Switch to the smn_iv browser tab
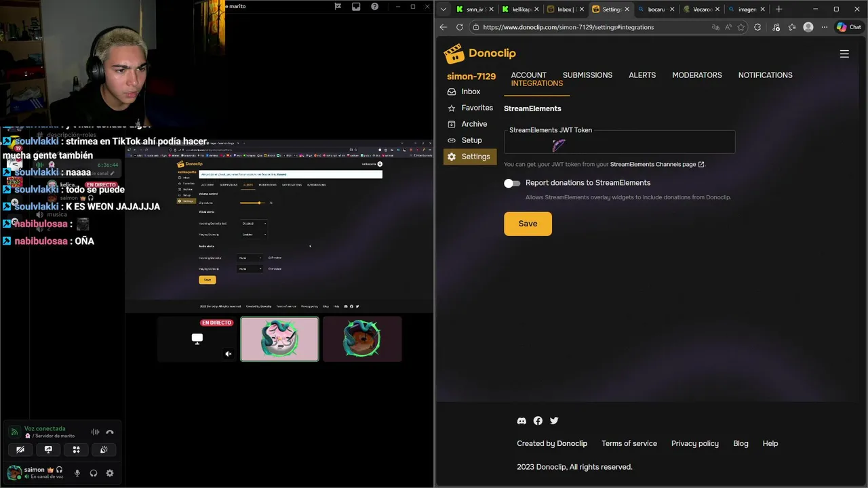This screenshot has width=868, height=488. point(474,9)
